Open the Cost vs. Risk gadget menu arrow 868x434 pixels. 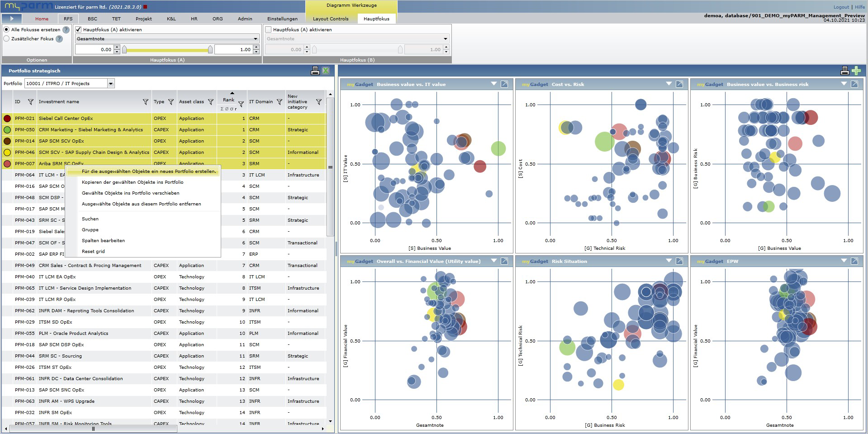tap(669, 84)
